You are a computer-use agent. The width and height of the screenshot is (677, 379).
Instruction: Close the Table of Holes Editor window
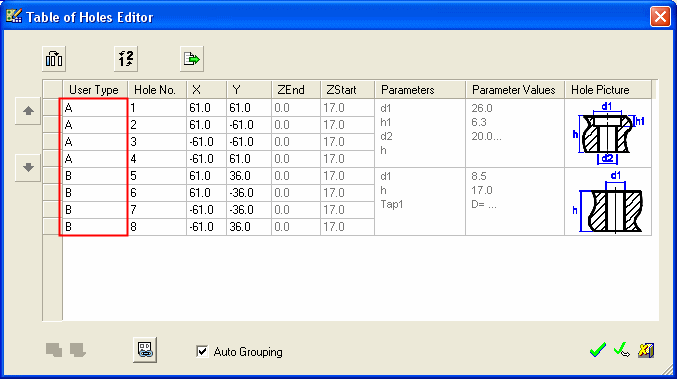[x=660, y=17]
